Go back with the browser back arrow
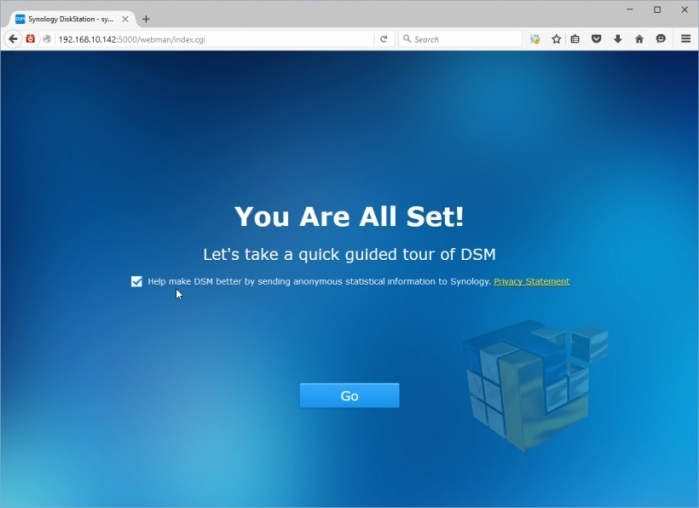This screenshot has width=699, height=508. pos(13,39)
